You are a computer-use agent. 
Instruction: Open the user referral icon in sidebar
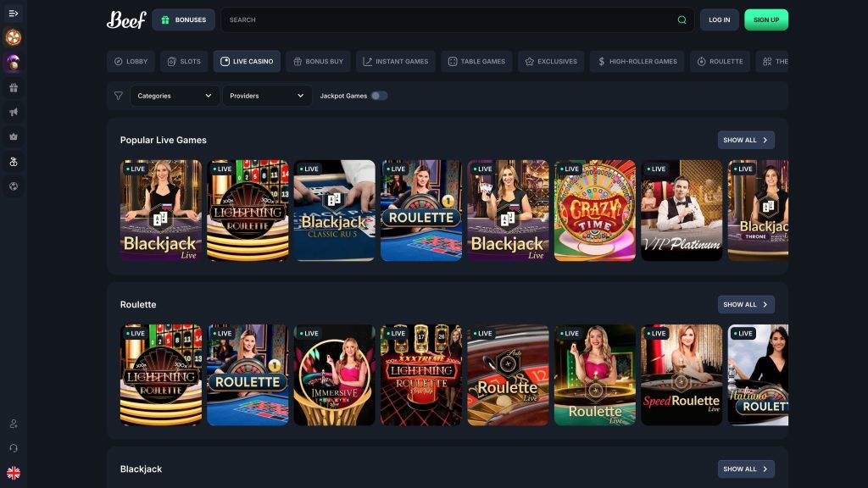pyautogui.click(x=14, y=424)
